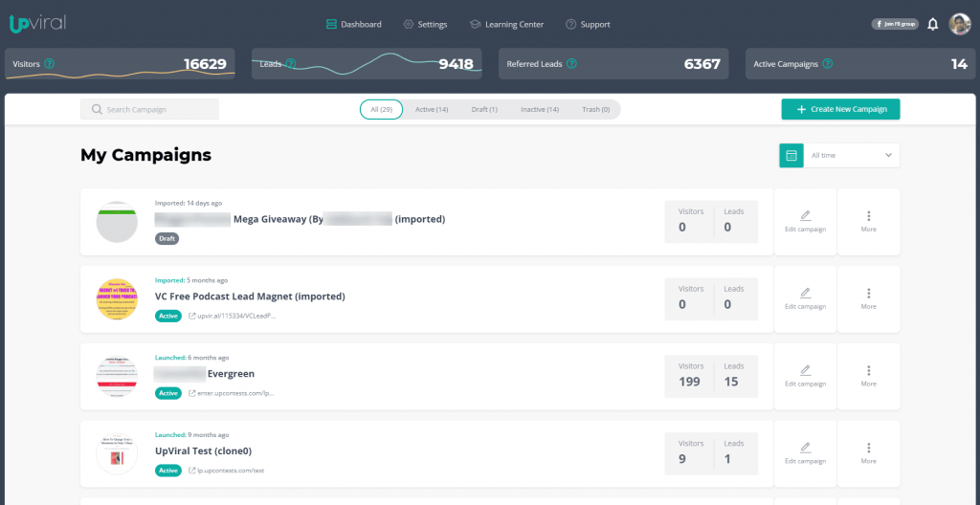Open More options for Evergreen campaign

(x=868, y=376)
